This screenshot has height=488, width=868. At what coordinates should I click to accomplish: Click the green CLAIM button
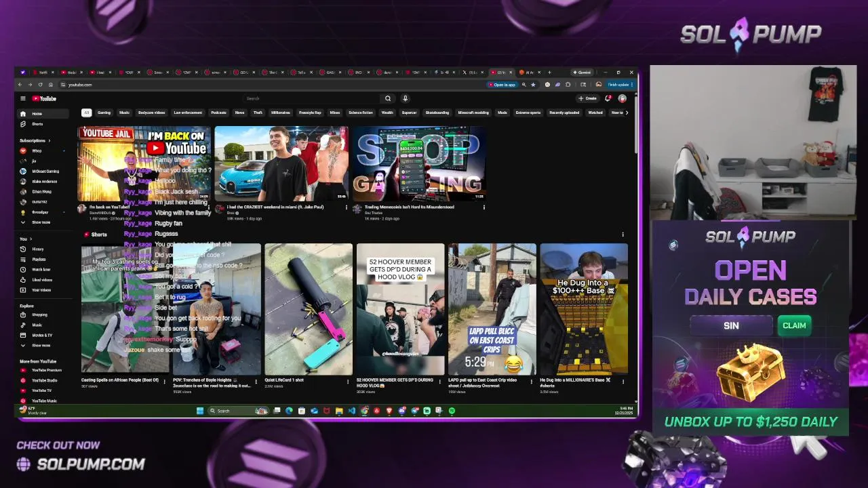pos(794,325)
